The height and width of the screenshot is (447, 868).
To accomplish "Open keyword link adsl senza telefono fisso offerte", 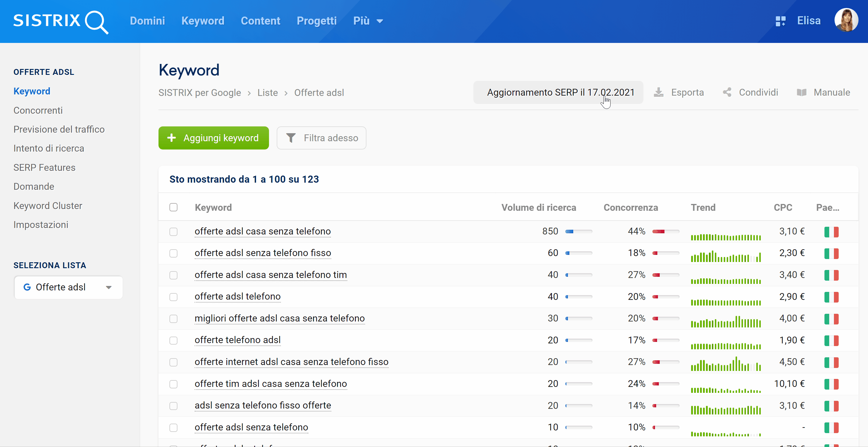I will tap(263, 405).
